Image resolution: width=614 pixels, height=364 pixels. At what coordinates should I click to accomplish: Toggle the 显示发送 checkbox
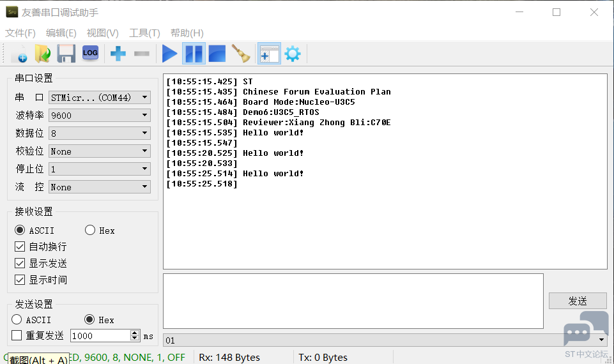(20, 263)
